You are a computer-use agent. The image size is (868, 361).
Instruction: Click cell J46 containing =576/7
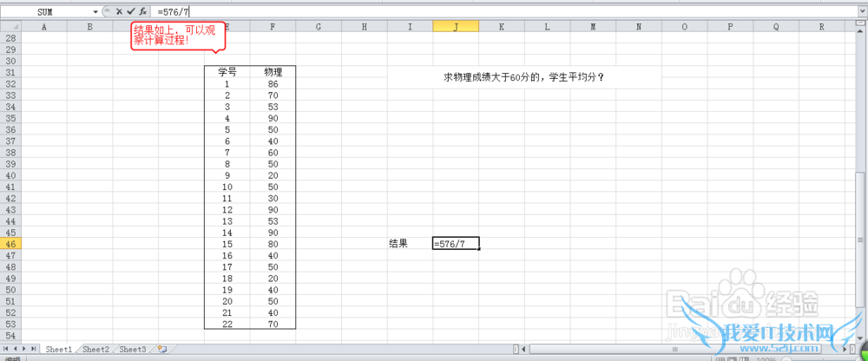457,244
